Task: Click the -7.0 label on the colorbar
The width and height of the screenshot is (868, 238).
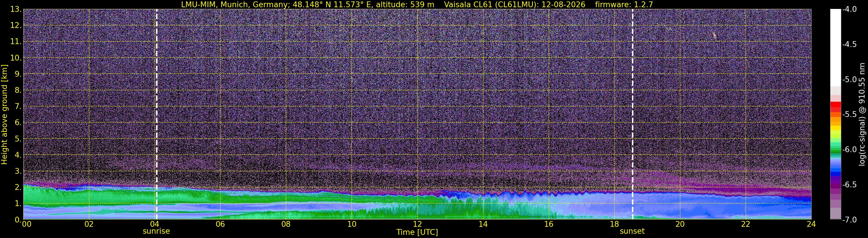Action: (x=850, y=220)
